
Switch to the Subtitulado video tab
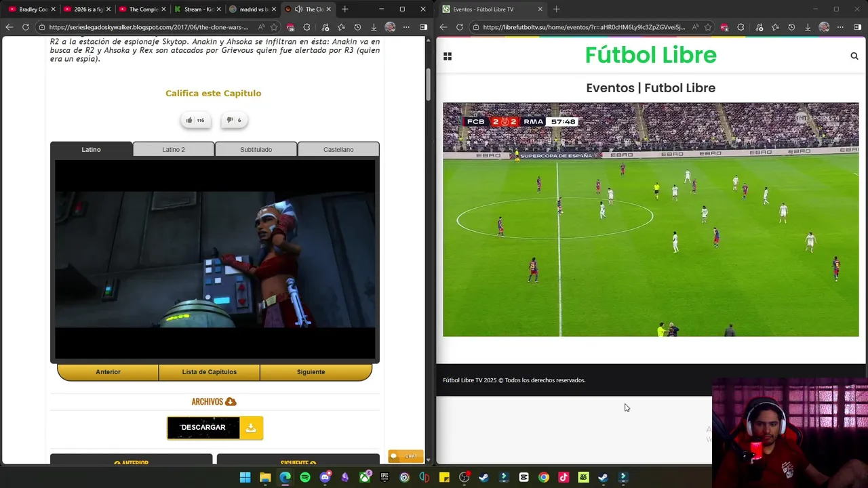coord(256,149)
